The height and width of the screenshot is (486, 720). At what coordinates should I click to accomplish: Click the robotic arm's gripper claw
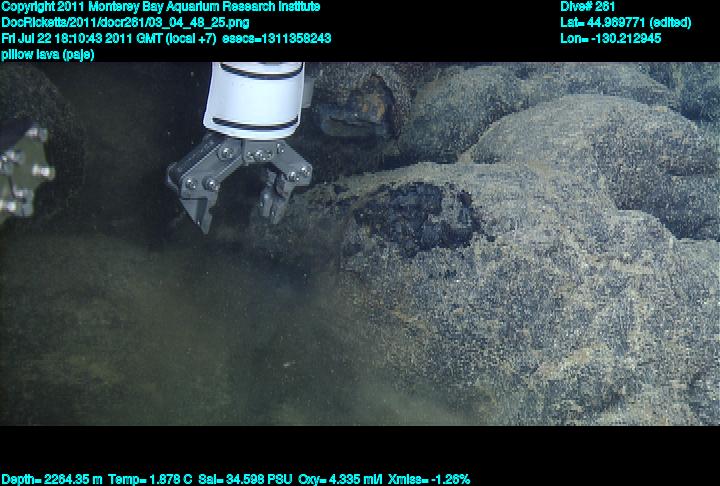click(237, 178)
